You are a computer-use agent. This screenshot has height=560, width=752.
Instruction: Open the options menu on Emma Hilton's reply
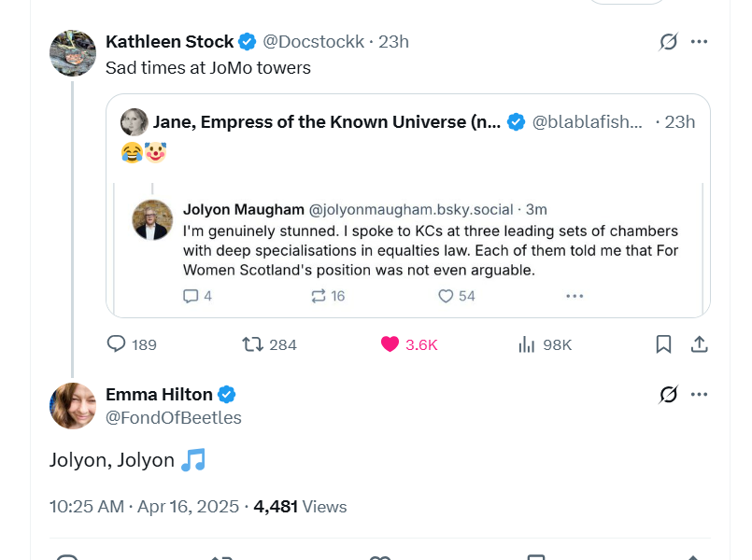pyautogui.click(x=700, y=394)
